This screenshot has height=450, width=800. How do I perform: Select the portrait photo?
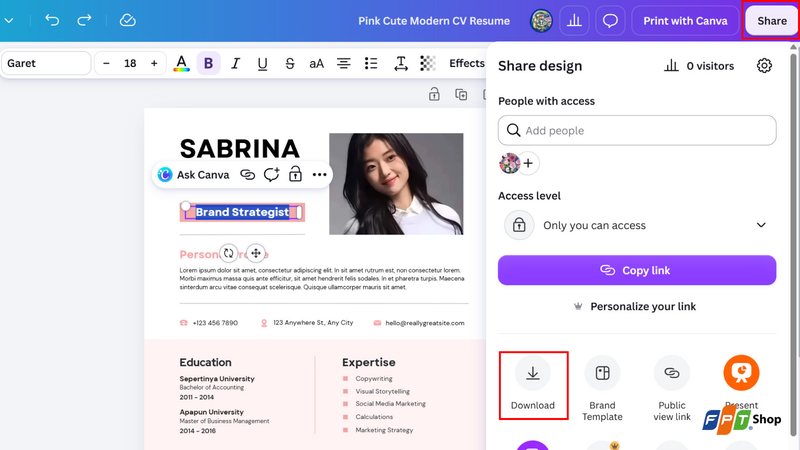coord(396,184)
